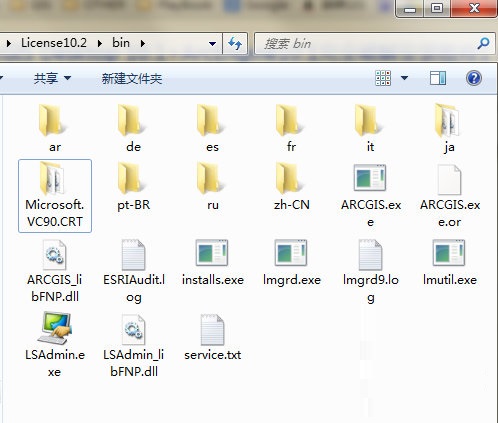Screen dimensions: 498x423
Task: Select the ESRIAudit.log file icon
Action: tap(133, 255)
